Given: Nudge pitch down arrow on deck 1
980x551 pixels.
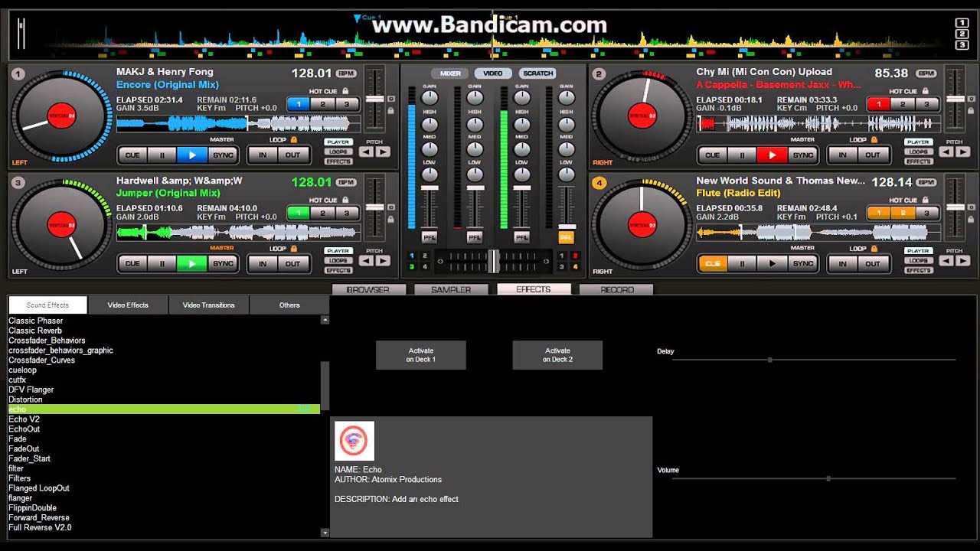Looking at the screenshot, I should [367, 152].
